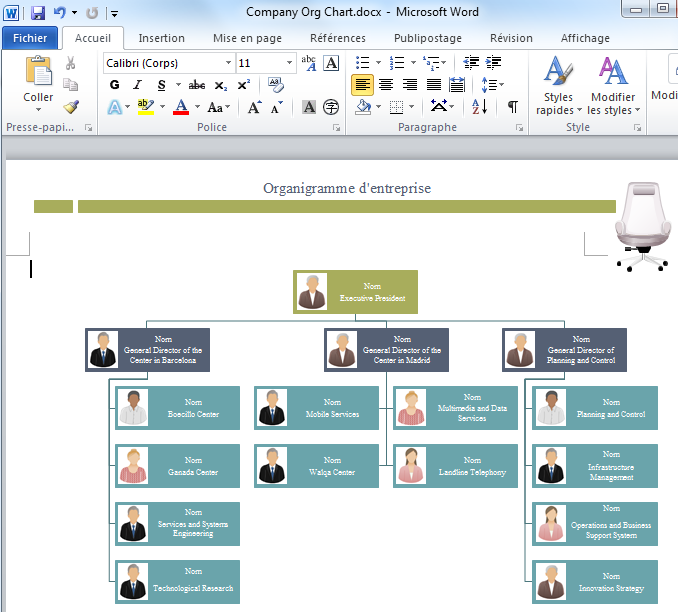Toggle underline S formatting
Screen dimensions: 678x612
[x=161, y=85]
